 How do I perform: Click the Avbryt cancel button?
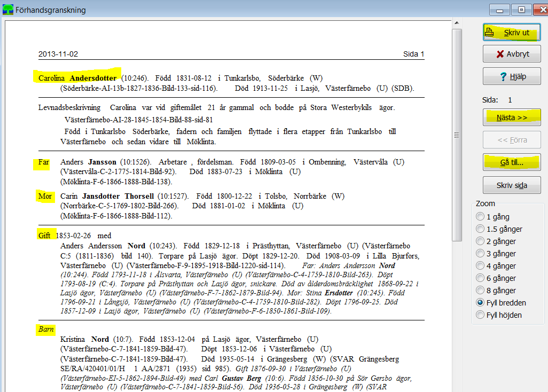512,54
